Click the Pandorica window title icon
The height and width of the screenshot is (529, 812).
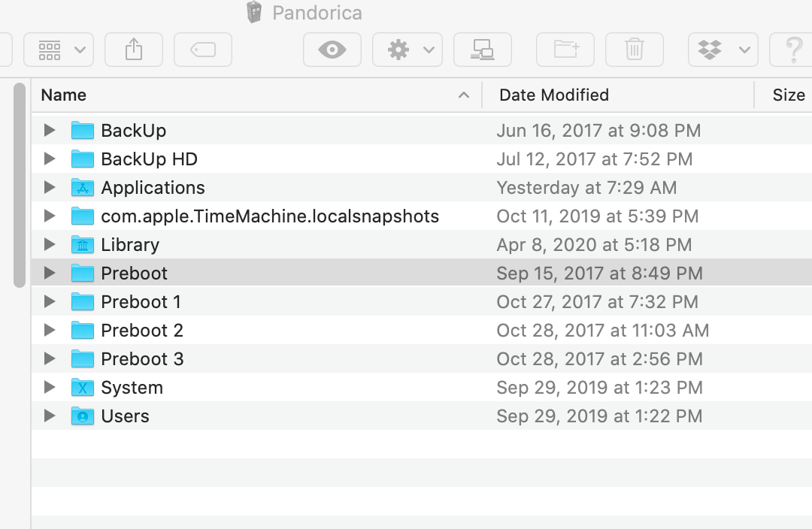(256, 12)
